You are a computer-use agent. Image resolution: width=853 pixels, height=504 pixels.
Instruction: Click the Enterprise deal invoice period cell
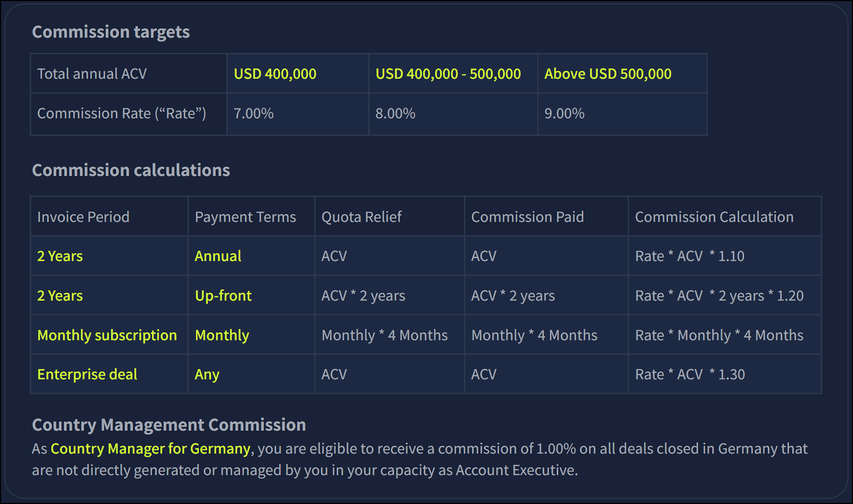point(87,374)
